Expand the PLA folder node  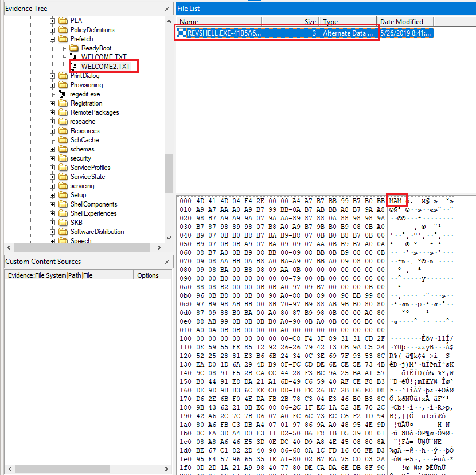pos(53,21)
